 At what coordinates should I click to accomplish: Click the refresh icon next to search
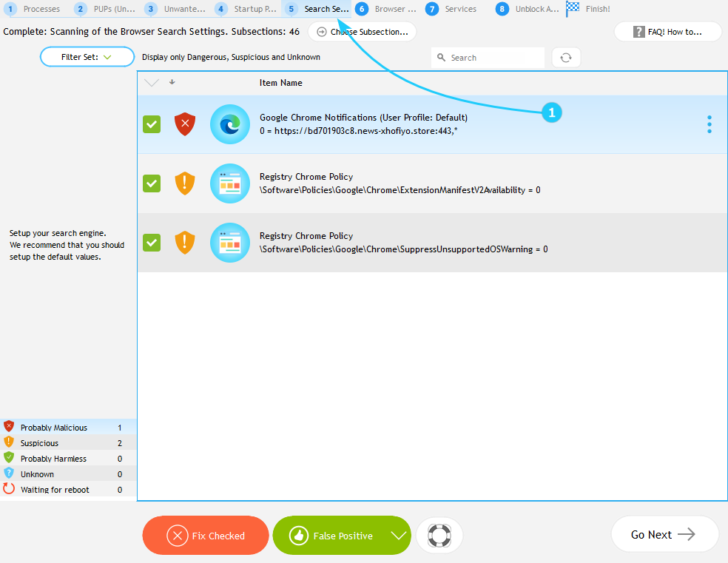(x=566, y=58)
